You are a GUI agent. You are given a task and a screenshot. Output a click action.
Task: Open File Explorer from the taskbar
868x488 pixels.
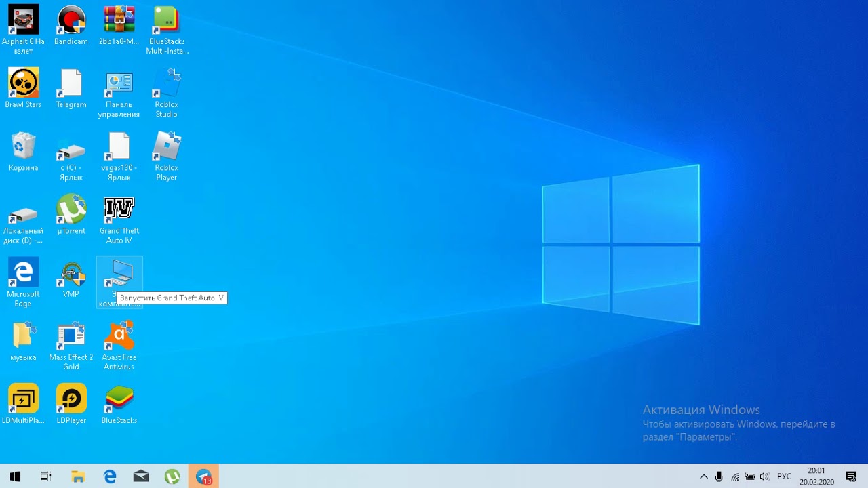click(78, 476)
